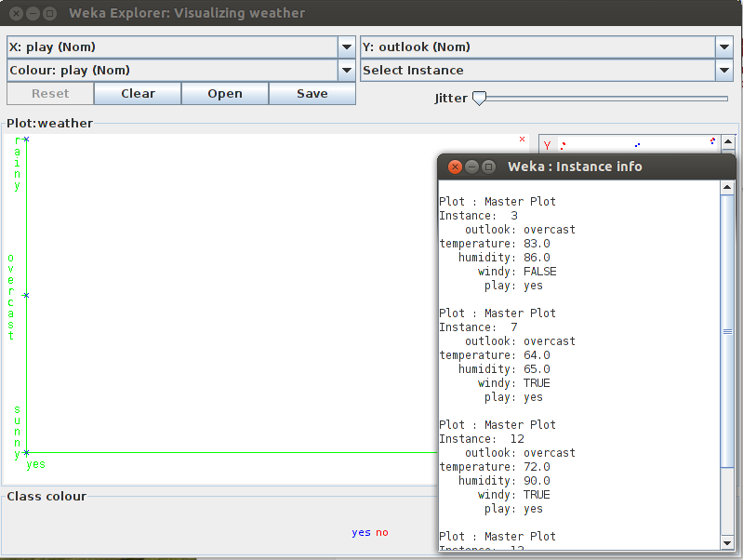
Task: Close the Weka Explorer Visualizing weather window
Action: tap(16, 13)
